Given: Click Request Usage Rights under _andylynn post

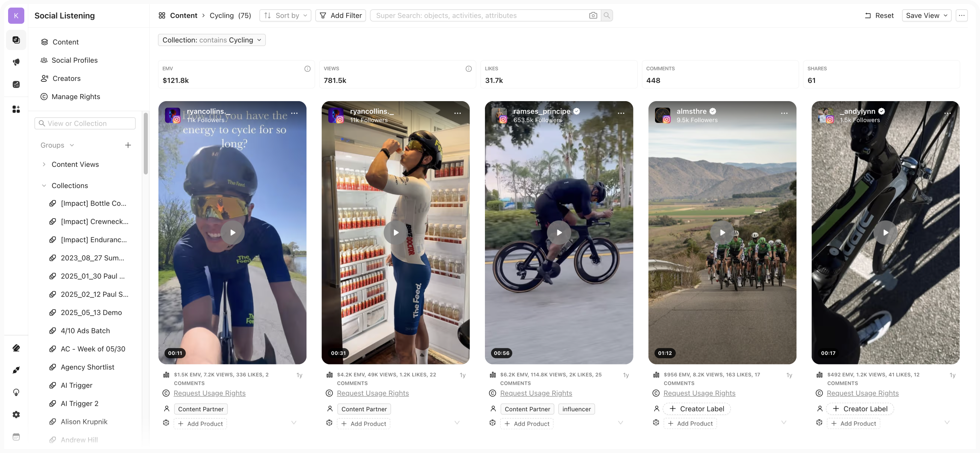Looking at the screenshot, I should tap(863, 393).
